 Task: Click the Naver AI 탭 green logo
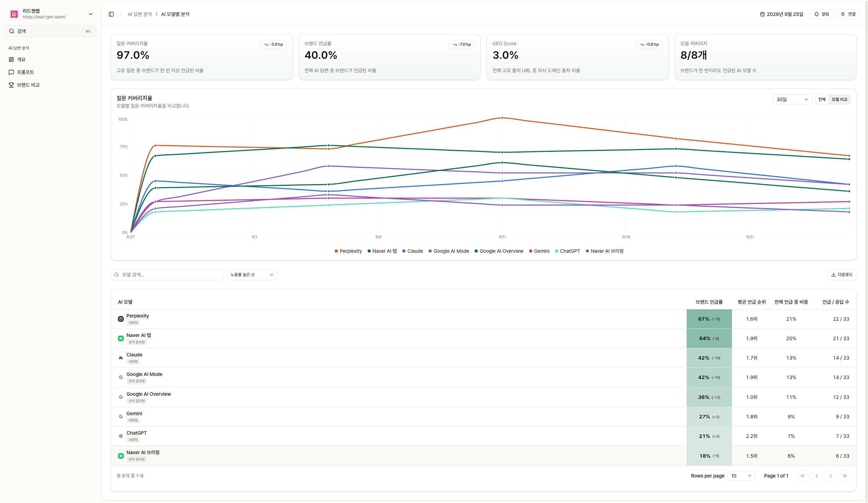(x=121, y=338)
